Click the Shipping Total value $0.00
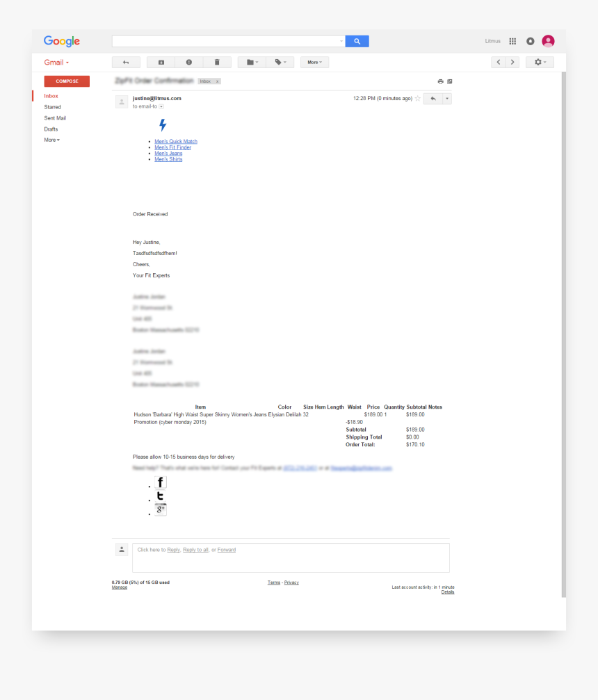 click(x=412, y=437)
